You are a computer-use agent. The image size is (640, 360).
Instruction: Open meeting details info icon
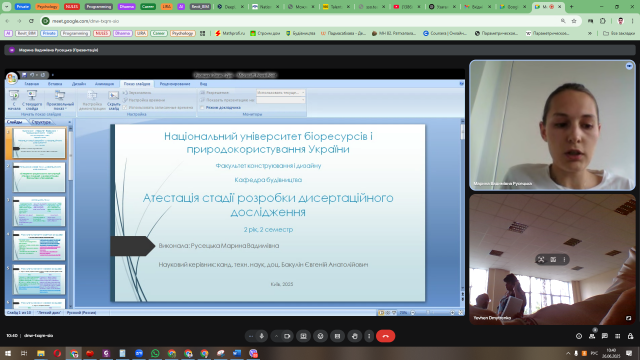579,336
